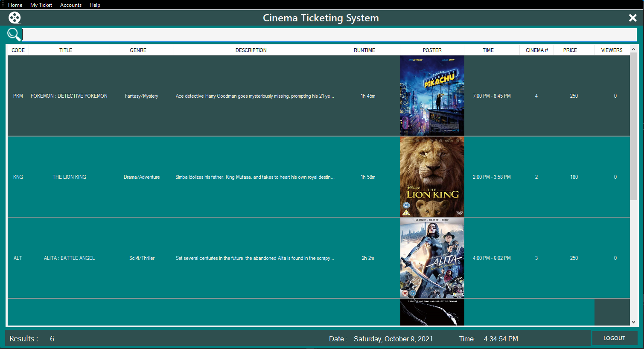Click the vertical scrollbar thumb

633,126
